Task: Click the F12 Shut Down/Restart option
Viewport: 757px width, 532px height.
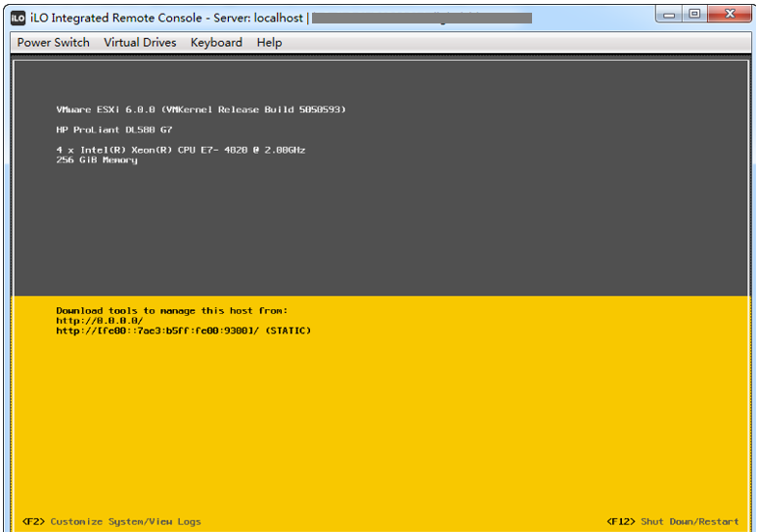Action: click(x=673, y=521)
